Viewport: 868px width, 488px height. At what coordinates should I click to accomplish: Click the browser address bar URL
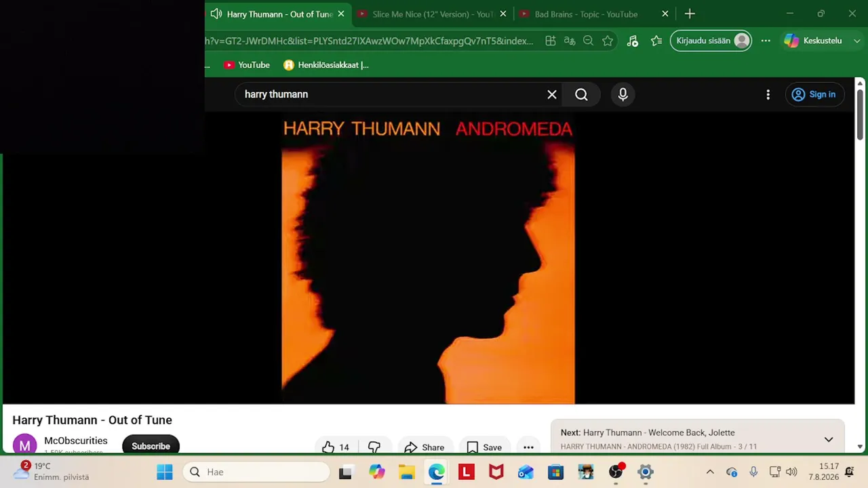[369, 41]
